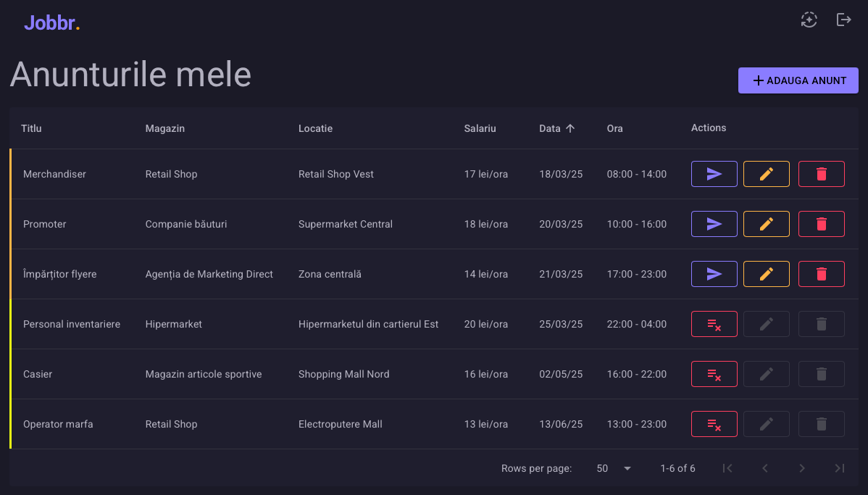Click the remove-list icon for Casier row
The height and width of the screenshot is (495, 868).
pyautogui.click(x=714, y=374)
